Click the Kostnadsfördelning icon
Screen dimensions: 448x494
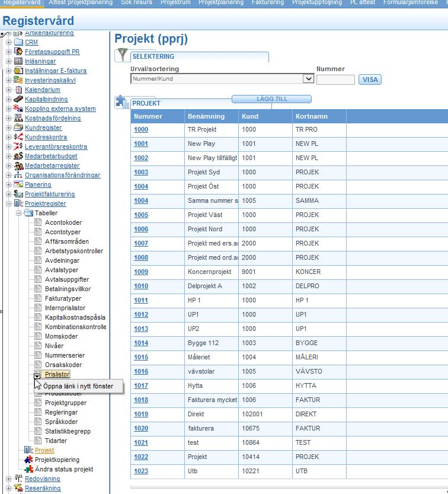pos(18,118)
